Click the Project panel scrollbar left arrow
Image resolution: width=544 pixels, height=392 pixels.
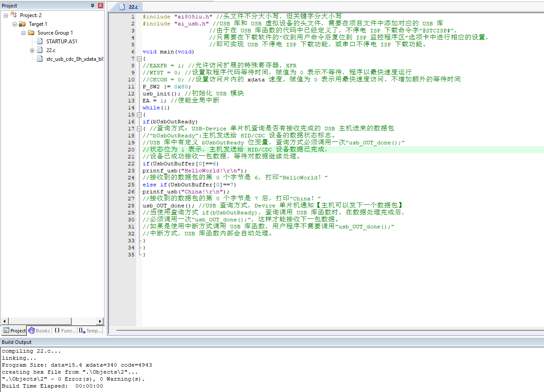(x=4, y=321)
